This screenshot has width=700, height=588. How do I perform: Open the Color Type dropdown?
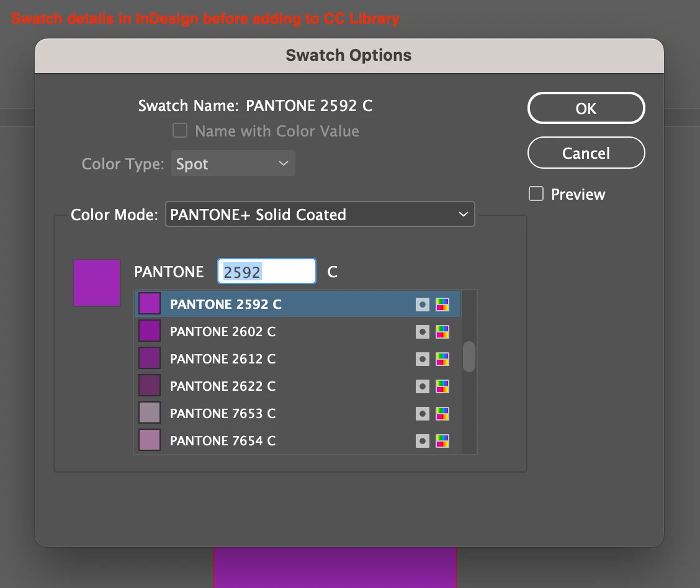coord(233,164)
